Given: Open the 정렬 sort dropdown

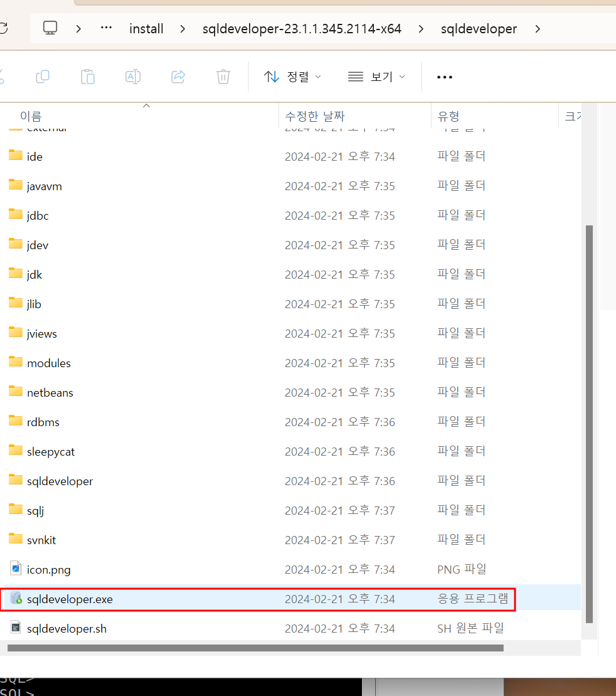Looking at the screenshot, I should pos(292,77).
